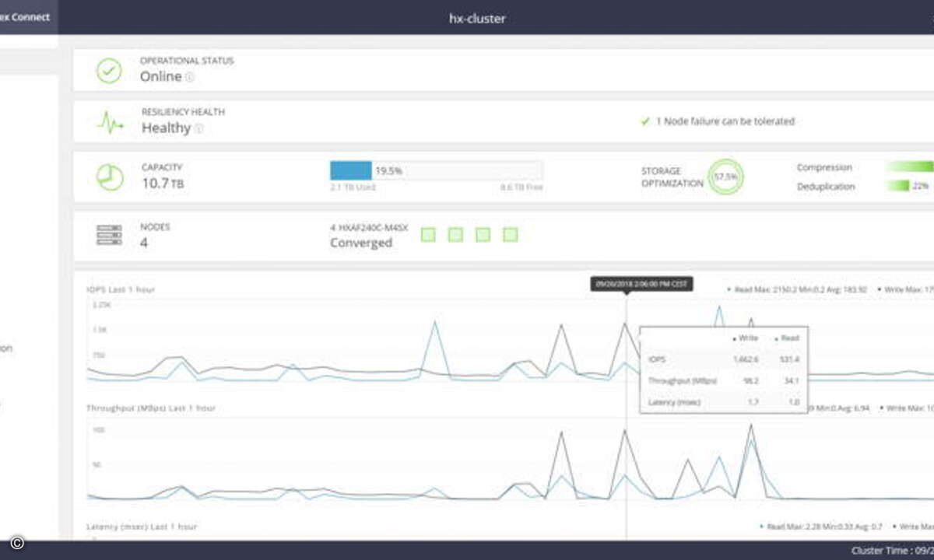The width and height of the screenshot is (934, 560).
Task: Click the green checkmark beside node failure message
Action: coord(645,121)
